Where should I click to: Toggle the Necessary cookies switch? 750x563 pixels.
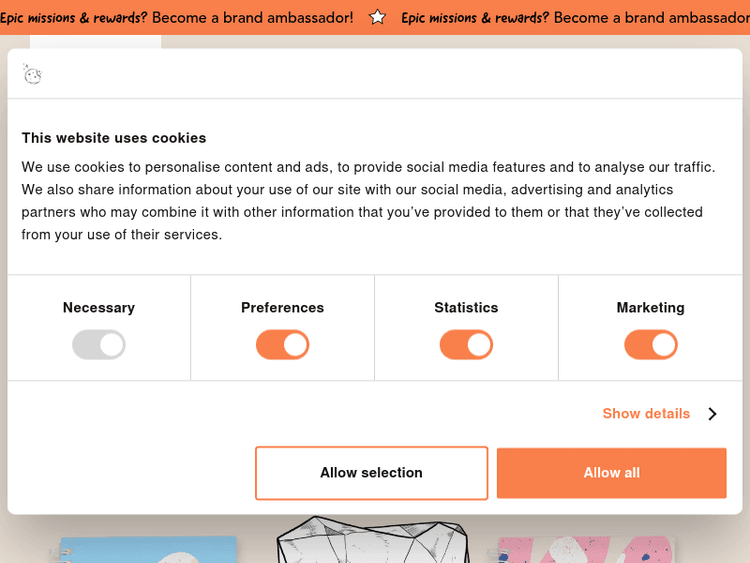(99, 345)
